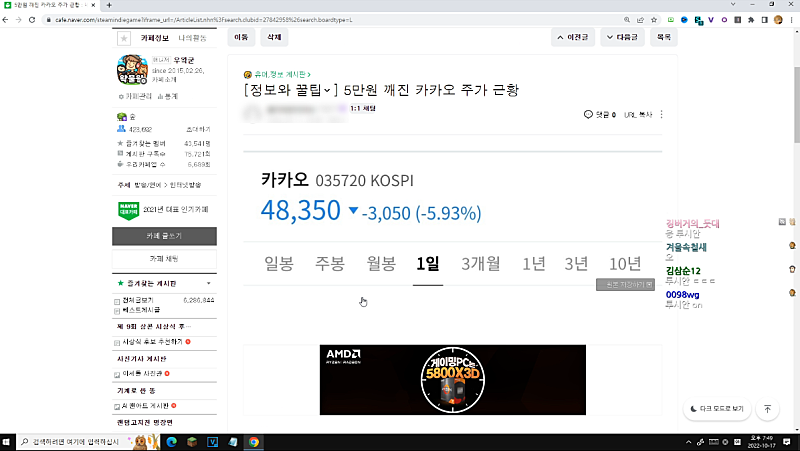
Task: Open the cafe profile thumbnail image
Action: point(132,69)
